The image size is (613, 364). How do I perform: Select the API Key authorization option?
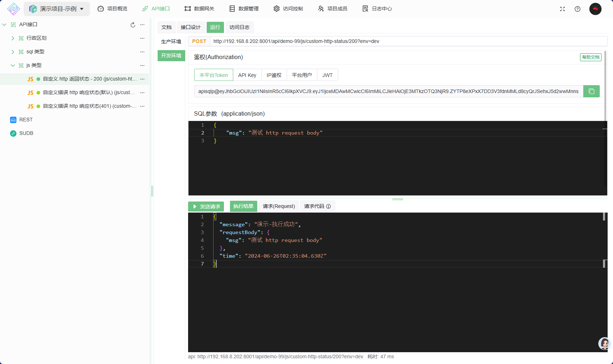point(247,75)
